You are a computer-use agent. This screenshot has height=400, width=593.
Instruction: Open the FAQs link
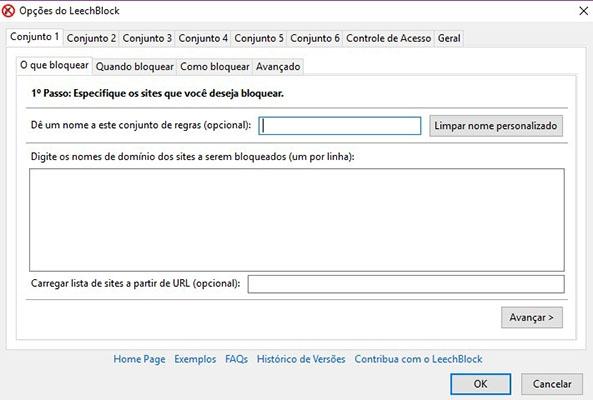tap(236, 359)
